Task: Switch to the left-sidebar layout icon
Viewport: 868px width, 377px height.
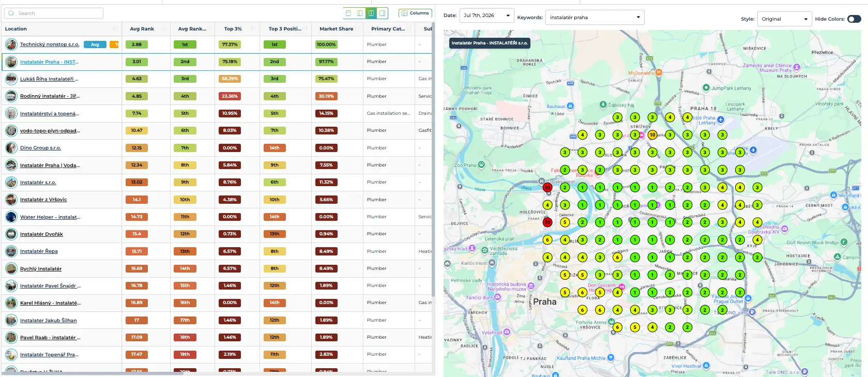Action: (x=360, y=13)
